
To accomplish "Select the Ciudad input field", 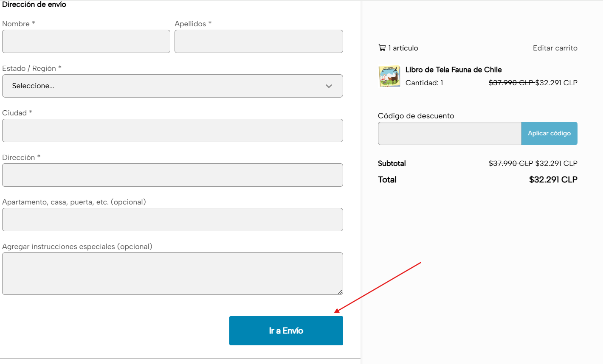I will 172,131.
